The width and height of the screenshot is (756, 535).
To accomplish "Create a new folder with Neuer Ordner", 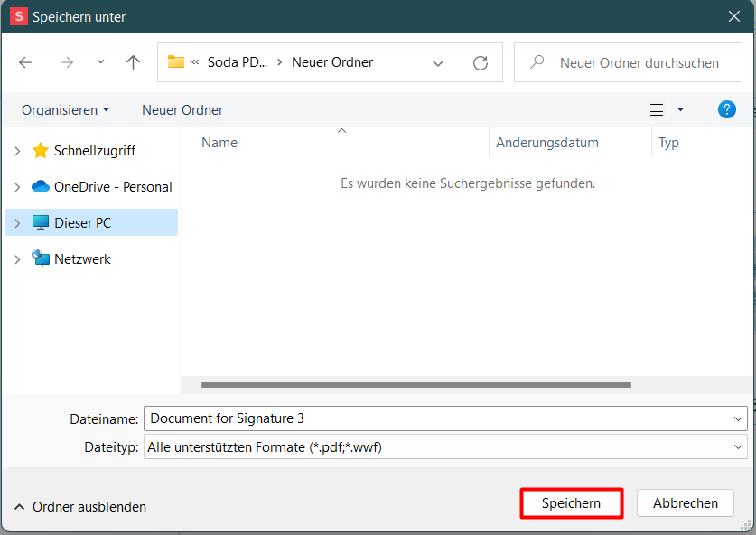I will coord(182,110).
